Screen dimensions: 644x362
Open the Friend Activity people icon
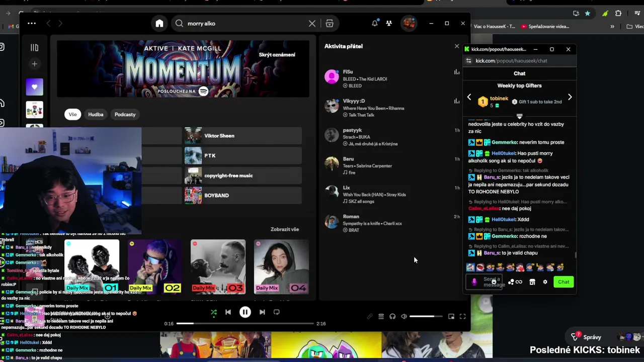coord(389,23)
